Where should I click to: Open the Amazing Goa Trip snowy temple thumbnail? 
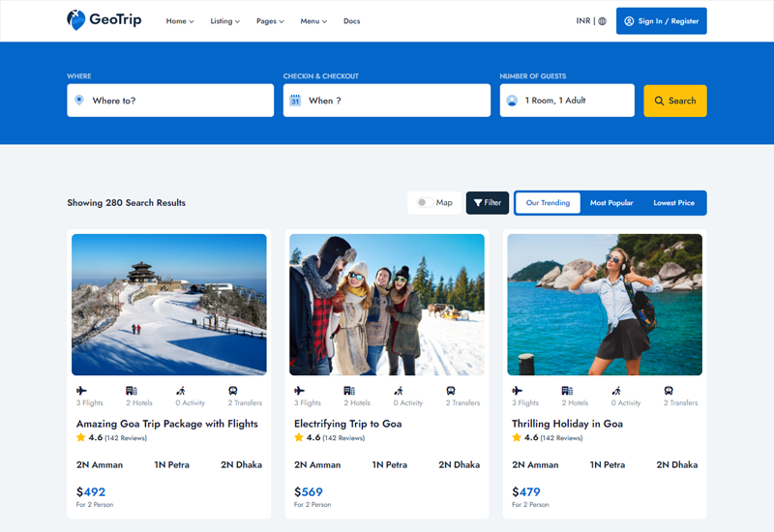point(169,305)
